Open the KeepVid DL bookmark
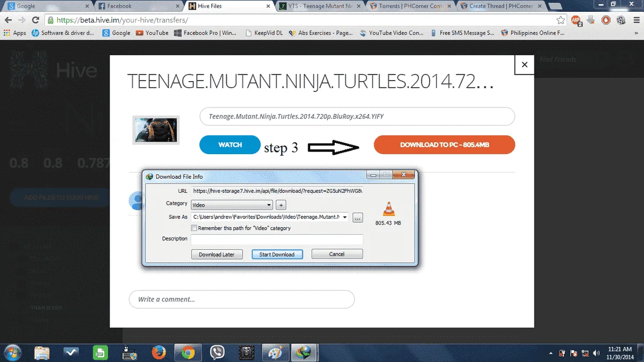The width and height of the screenshot is (644, 362). coord(264,33)
